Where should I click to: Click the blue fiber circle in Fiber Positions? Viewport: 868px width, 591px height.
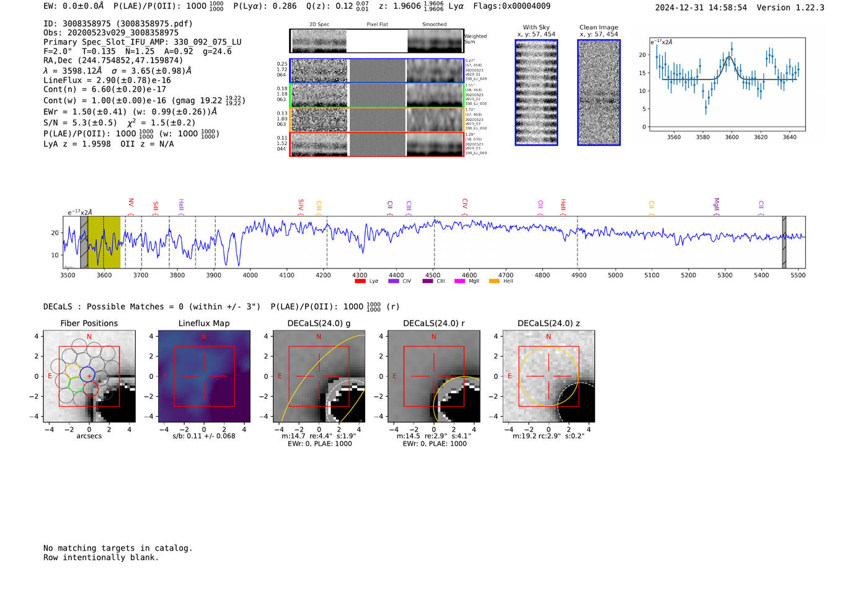pos(87,374)
